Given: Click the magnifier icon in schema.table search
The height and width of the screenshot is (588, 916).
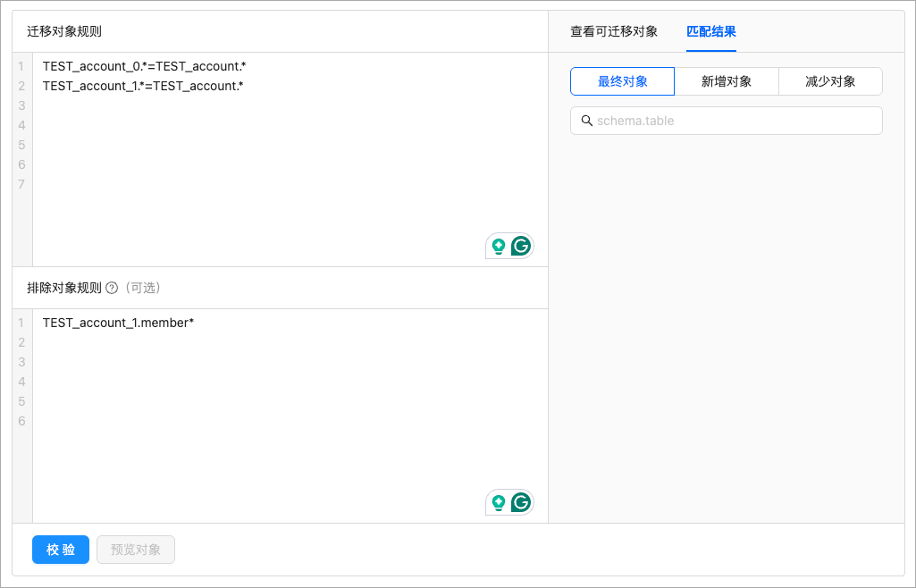Looking at the screenshot, I should (587, 121).
